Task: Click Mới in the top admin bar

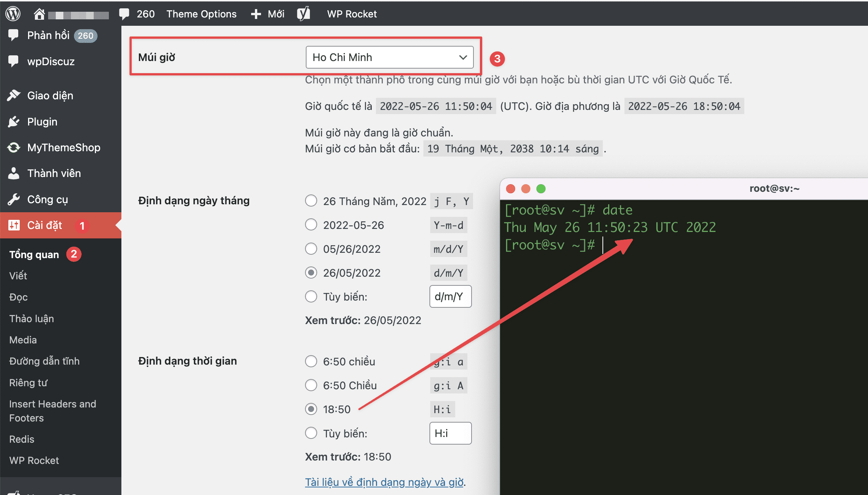Action: coord(267,14)
